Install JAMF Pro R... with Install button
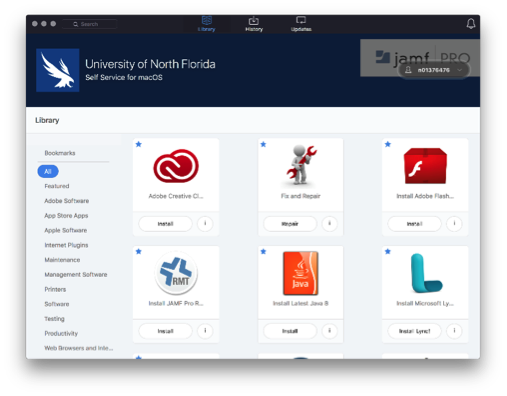The image size is (507, 396). coord(165,331)
